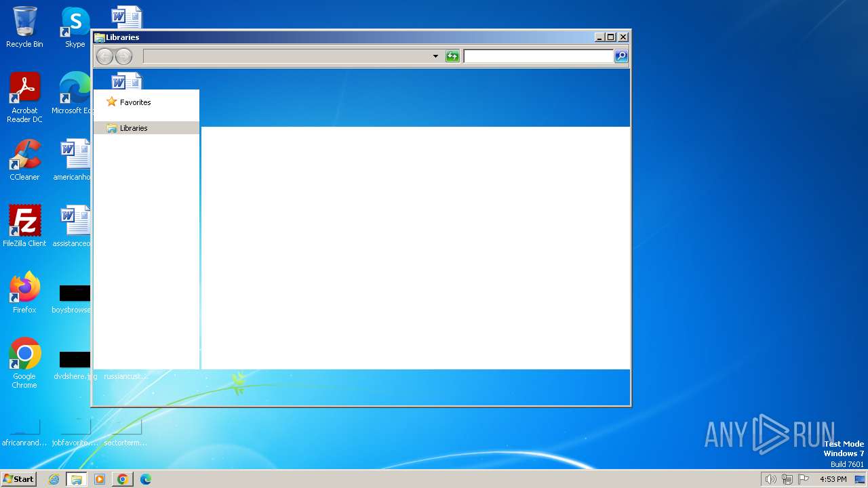
Task: Click the Show Desktop button
Action: click(861, 479)
